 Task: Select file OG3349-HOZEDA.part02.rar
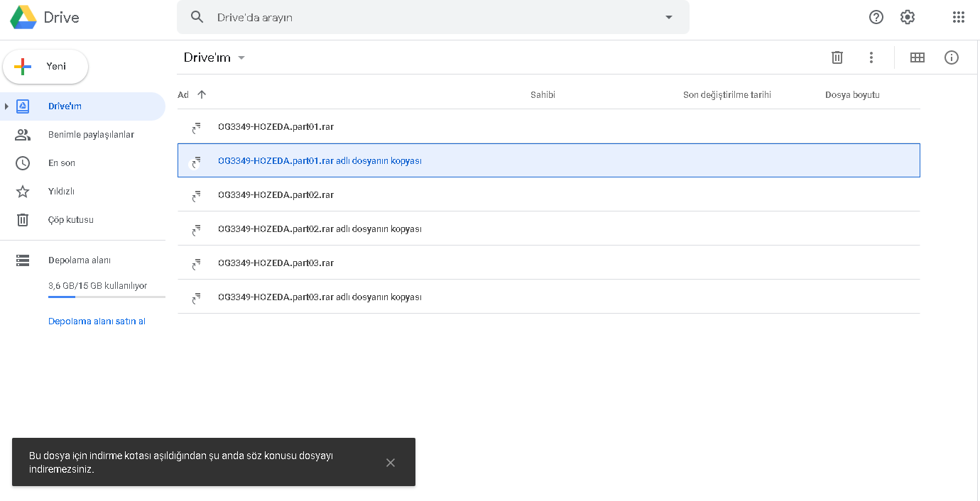click(x=549, y=194)
